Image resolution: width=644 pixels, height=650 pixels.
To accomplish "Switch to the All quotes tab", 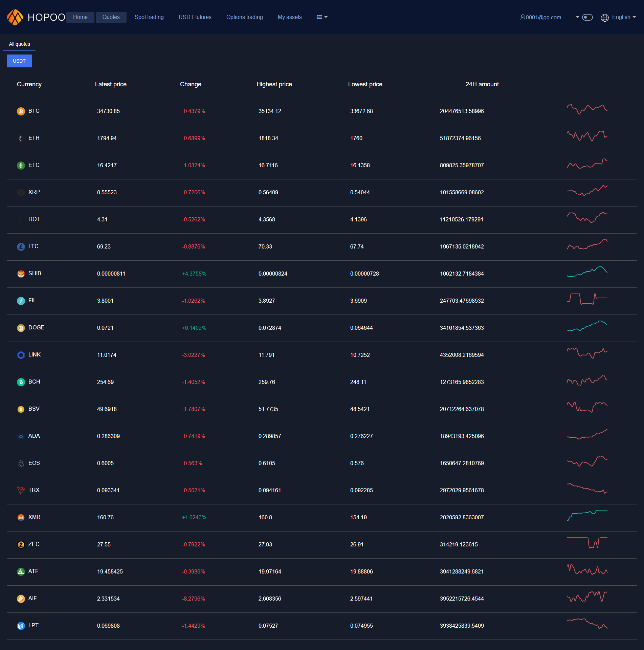I will [20, 44].
